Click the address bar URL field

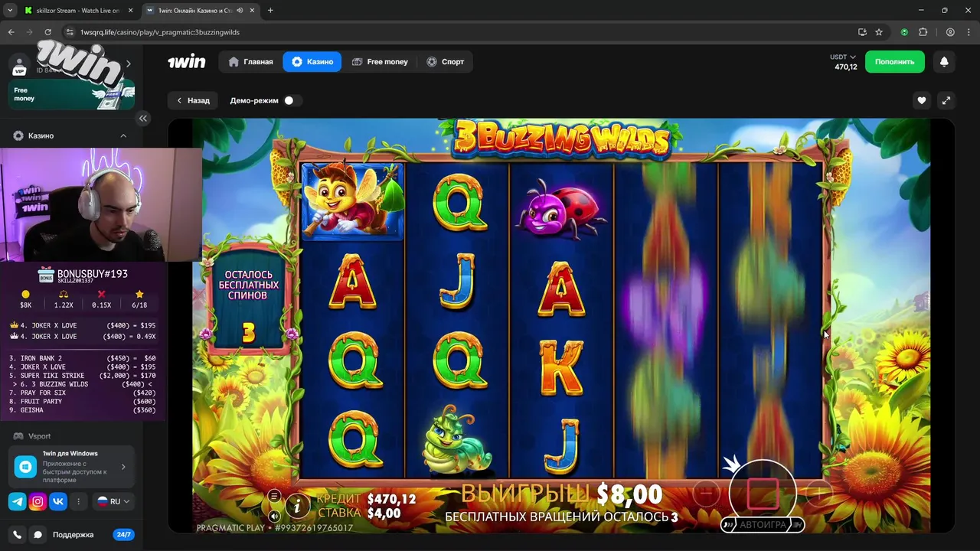click(x=459, y=32)
